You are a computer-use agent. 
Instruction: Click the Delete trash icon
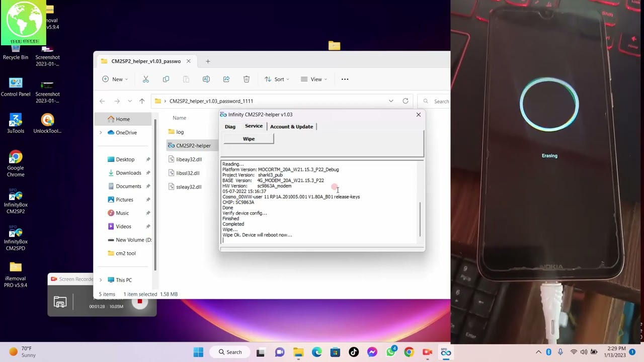247,79
